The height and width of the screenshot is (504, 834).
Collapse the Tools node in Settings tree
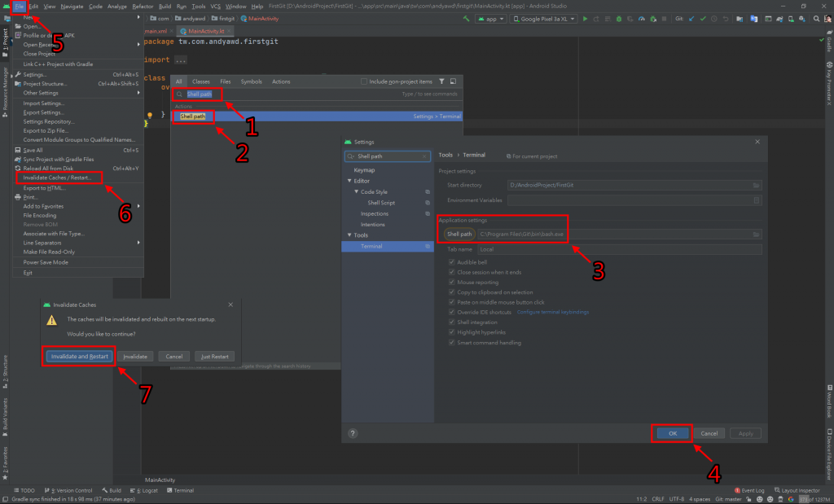349,235
